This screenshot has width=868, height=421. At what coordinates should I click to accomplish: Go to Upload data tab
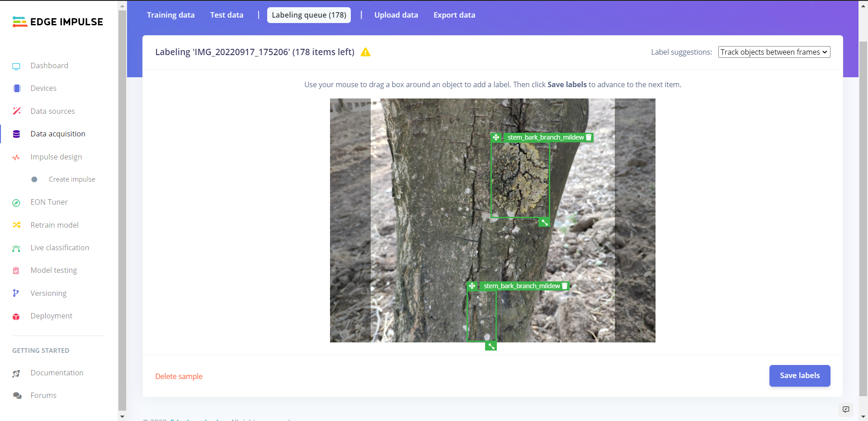(x=396, y=15)
